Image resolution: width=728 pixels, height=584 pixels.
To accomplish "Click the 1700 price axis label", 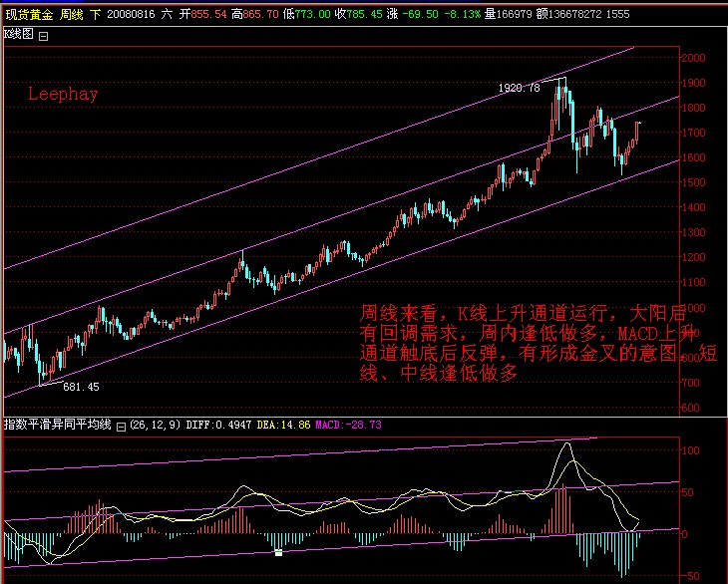I will click(x=693, y=133).
